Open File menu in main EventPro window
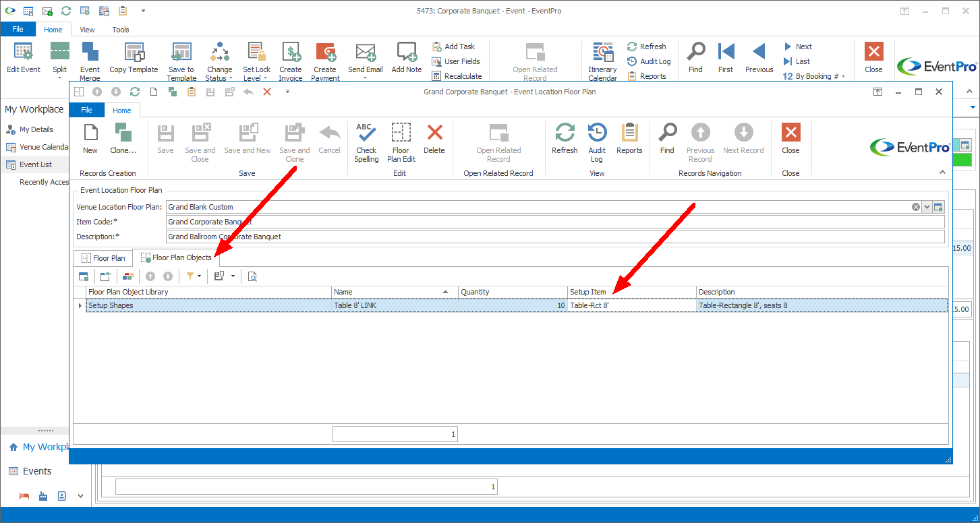980x523 pixels. click(x=18, y=30)
